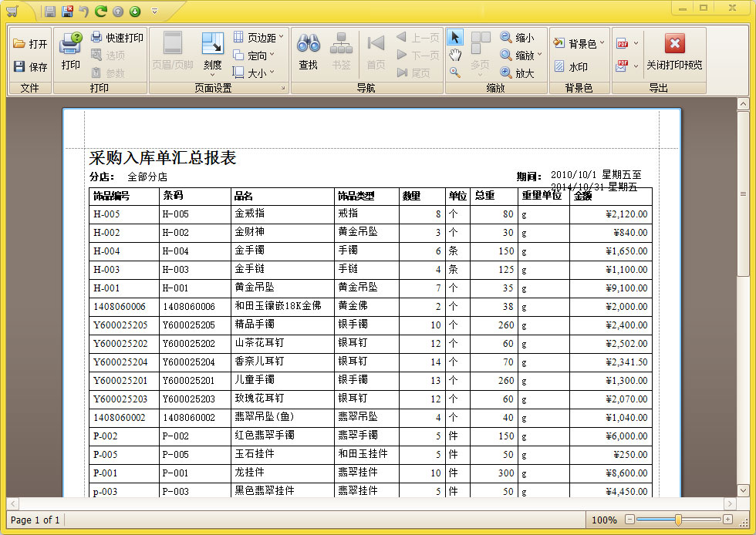Click the vertical scrollbar down arrow
Image resolution: width=756 pixels, height=535 pixels.
click(x=743, y=490)
